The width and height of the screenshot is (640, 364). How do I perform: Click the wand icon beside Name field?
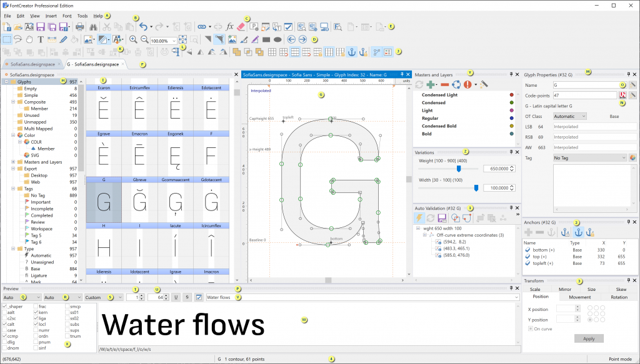(x=632, y=85)
